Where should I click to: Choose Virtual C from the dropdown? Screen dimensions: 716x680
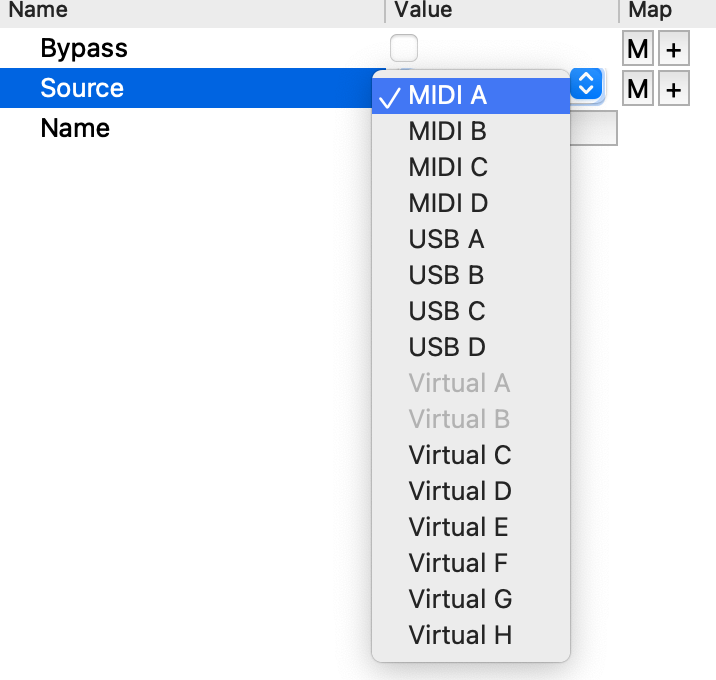pyautogui.click(x=459, y=455)
